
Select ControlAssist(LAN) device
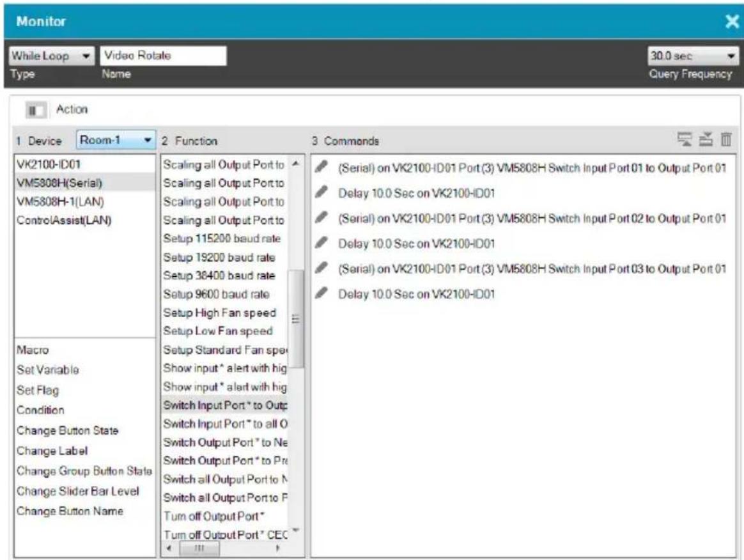point(84,220)
